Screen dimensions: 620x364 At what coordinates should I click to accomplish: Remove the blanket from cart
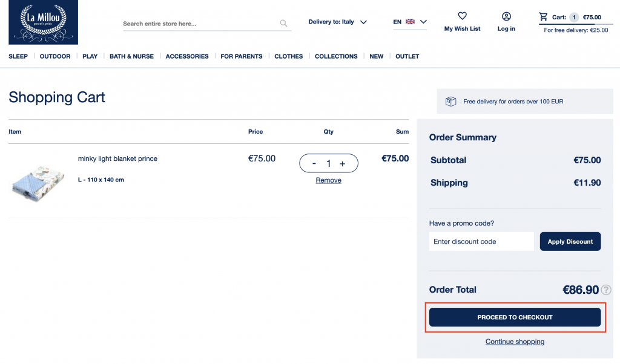click(328, 180)
